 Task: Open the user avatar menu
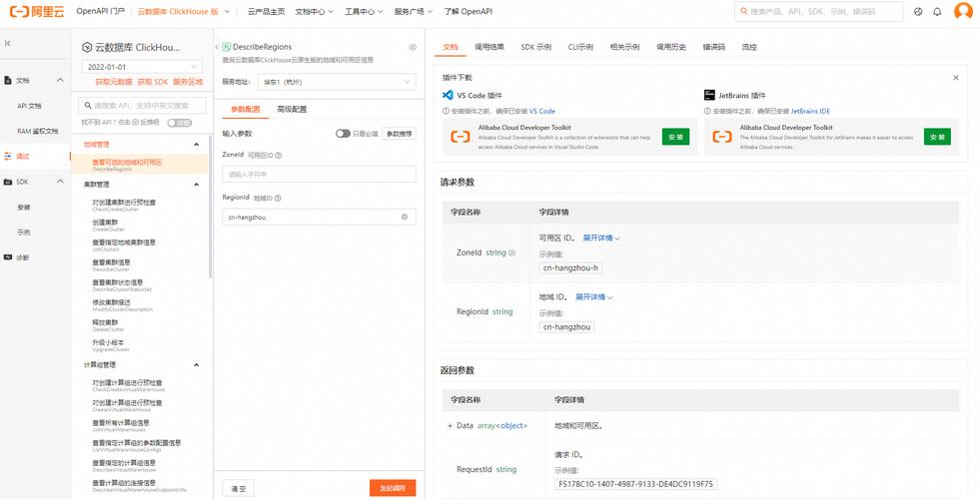tap(963, 11)
